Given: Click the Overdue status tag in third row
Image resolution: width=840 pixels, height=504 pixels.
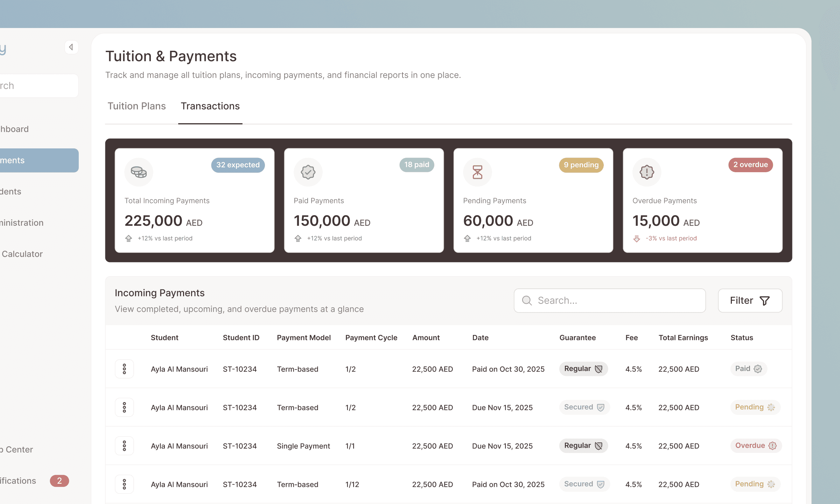Looking at the screenshot, I should coord(756,446).
